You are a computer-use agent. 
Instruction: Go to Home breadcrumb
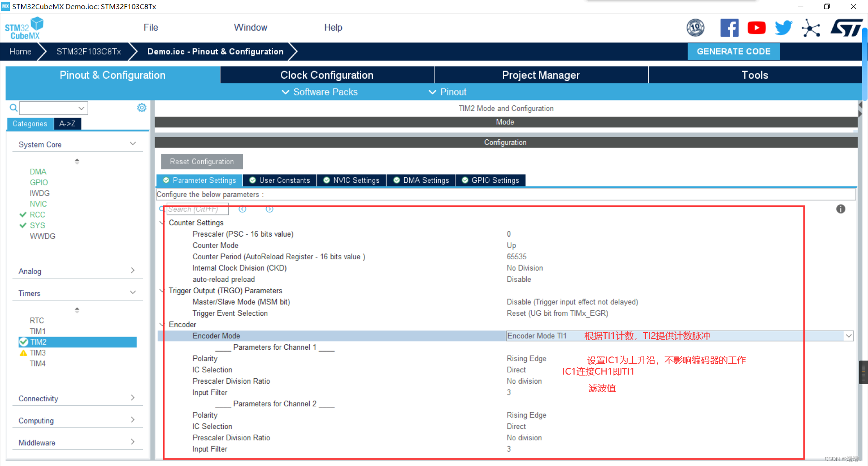20,52
